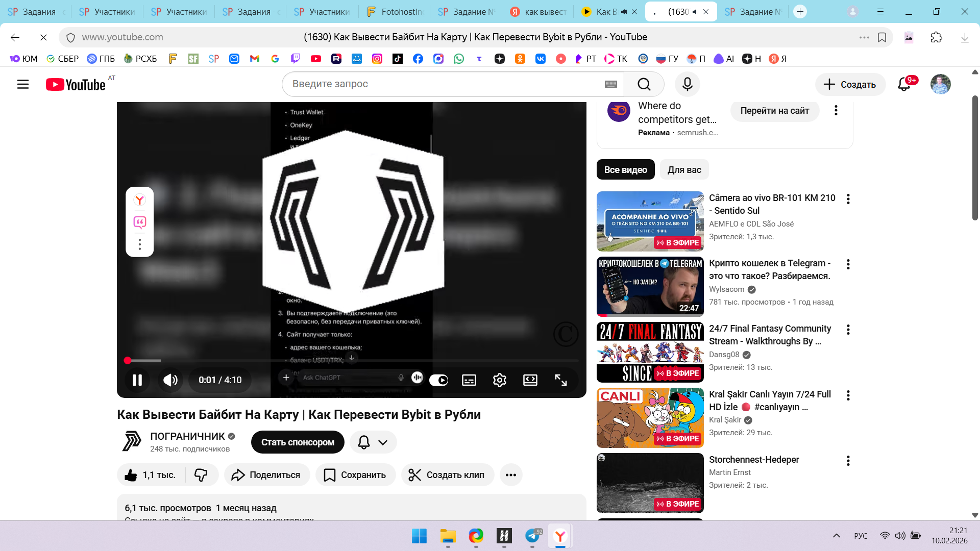The width and height of the screenshot is (980, 551).
Task: Enter fullscreen video mode
Action: (x=560, y=380)
